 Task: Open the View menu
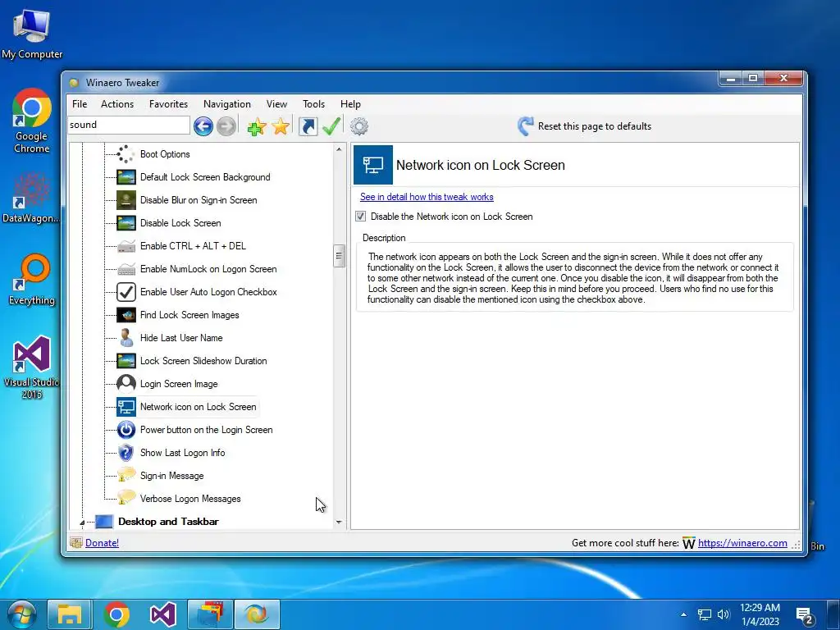point(276,104)
